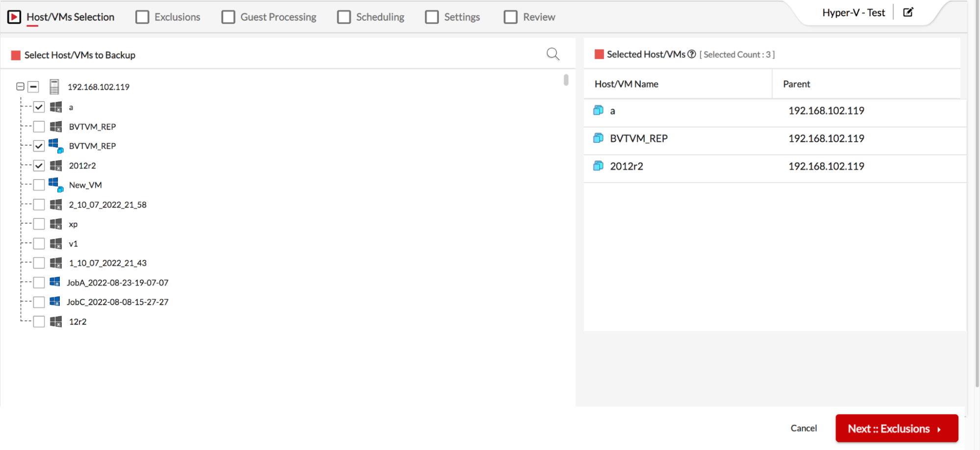Click the VM icon next to 2012r2 in tree
Image resolution: width=980 pixels, height=450 pixels.
56,165
